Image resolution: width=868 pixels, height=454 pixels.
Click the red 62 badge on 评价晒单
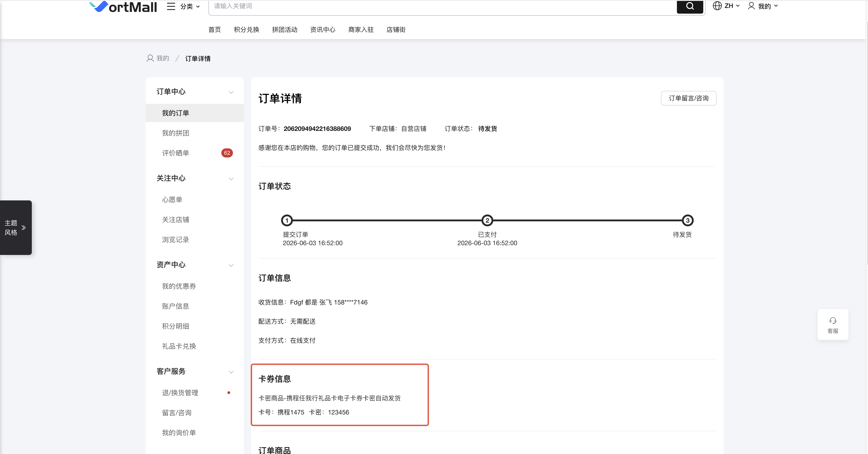tap(227, 153)
